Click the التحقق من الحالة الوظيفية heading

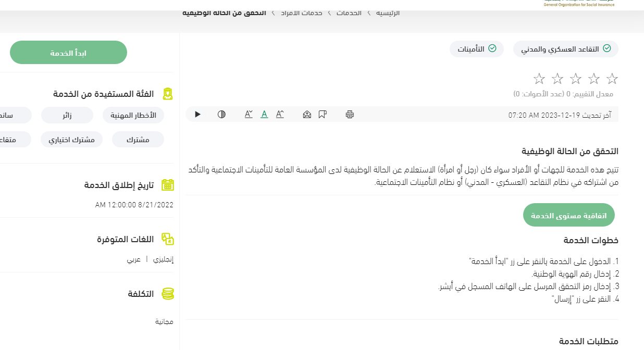coord(570,152)
